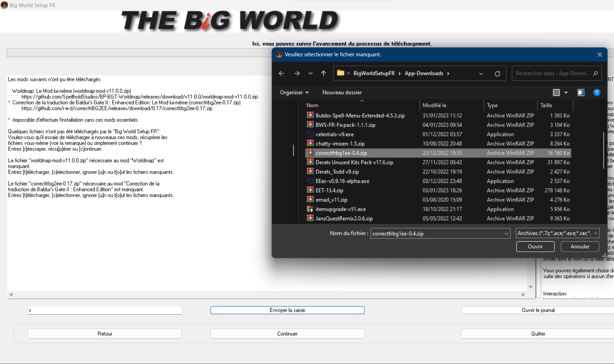Open address bar history dropdown arrow
Image resolution: width=614 pixels, height=364 pixels.
pyautogui.click(x=481, y=74)
